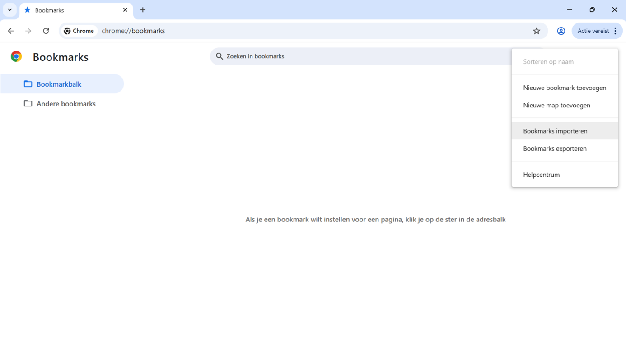Open the tab search chevron
Screen dimensions: 626x364
click(9, 9)
